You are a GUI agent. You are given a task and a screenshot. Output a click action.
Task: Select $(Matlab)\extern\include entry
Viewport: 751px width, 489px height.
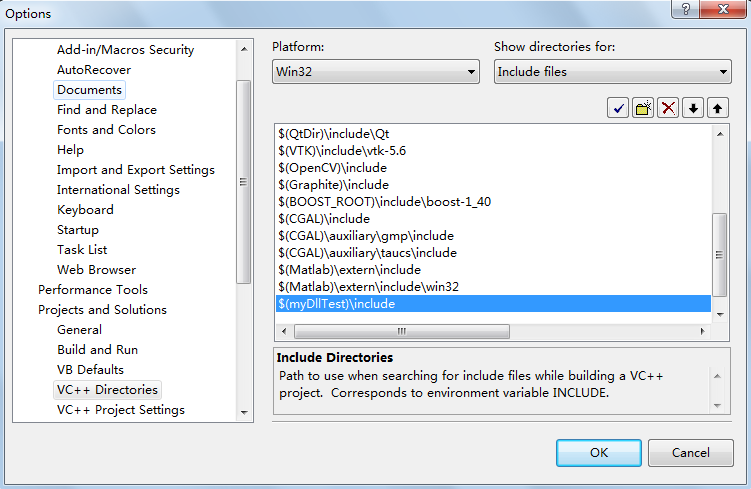tap(493, 270)
